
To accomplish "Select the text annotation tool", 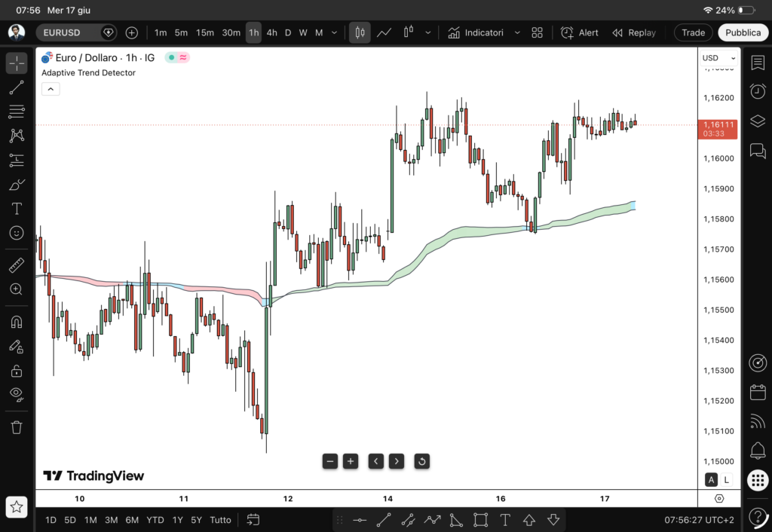I will pyautogui.click(x=17, y=209).
